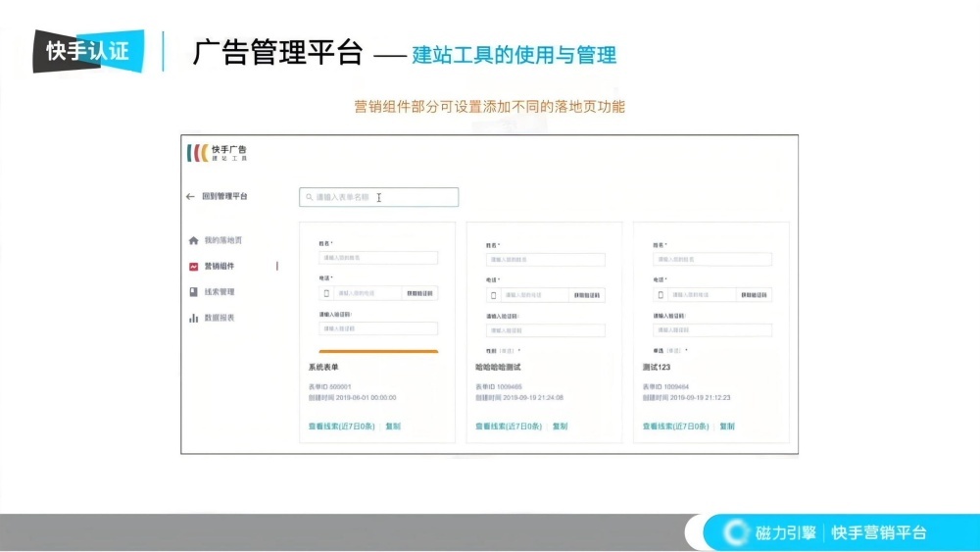980x552 pixels.
Task: Click the 线索管理 sidebar icon
Action: pos(193,292)
